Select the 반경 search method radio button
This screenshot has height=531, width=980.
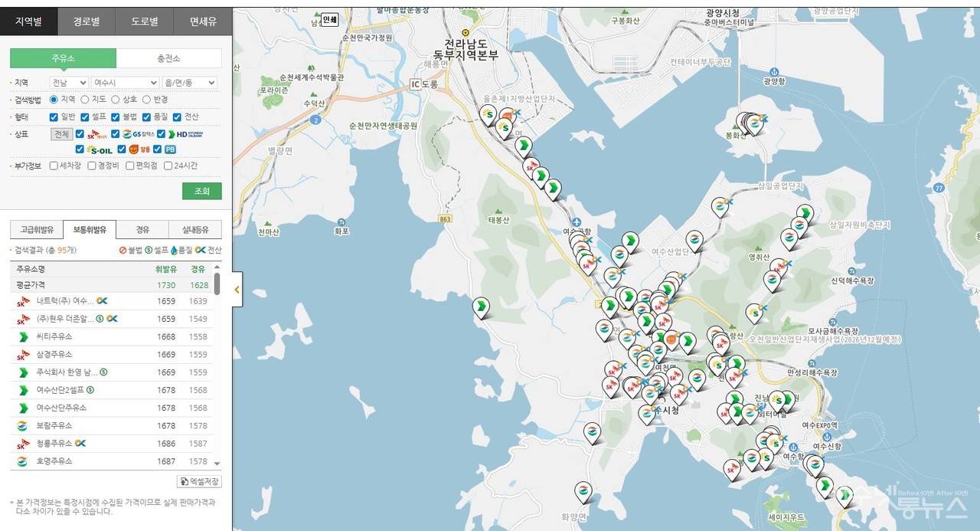click(x=147, y=100)
